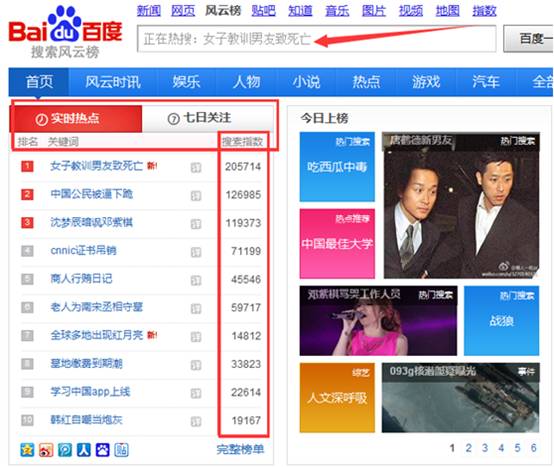This screenshot has height=467, width=554.
Task: Open keyword 老人为南宋丞相守墓
Action: (x=97, y=307)
